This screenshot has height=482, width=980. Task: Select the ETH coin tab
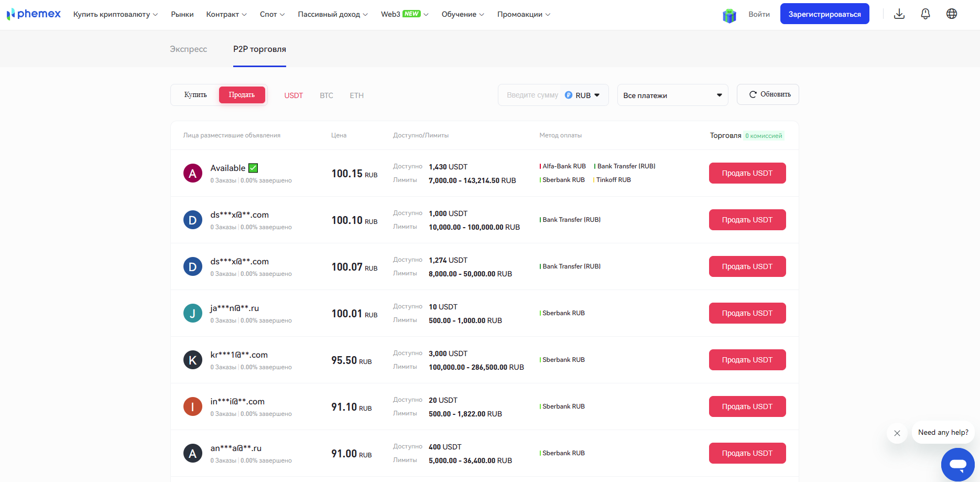pyautogui.click(x=357, y=95)
